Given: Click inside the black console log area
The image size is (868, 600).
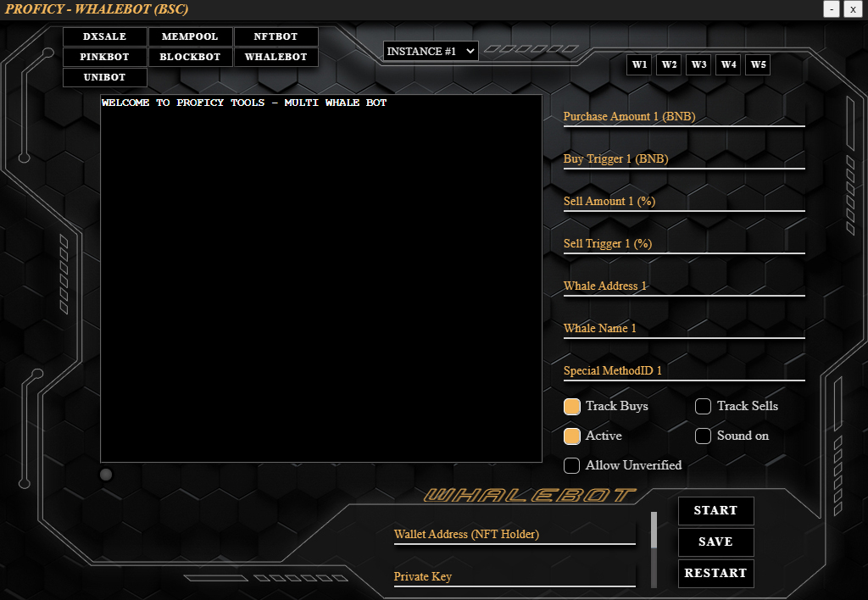Looking at the screenshot, I should [x=321, y=279].
